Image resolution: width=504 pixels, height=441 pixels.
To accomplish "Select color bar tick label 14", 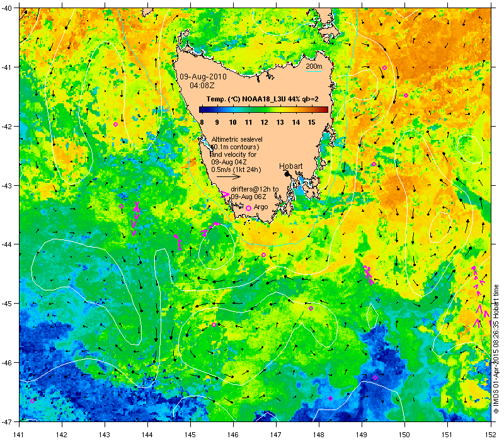I will pyautogui.click(x=295, y=122).
